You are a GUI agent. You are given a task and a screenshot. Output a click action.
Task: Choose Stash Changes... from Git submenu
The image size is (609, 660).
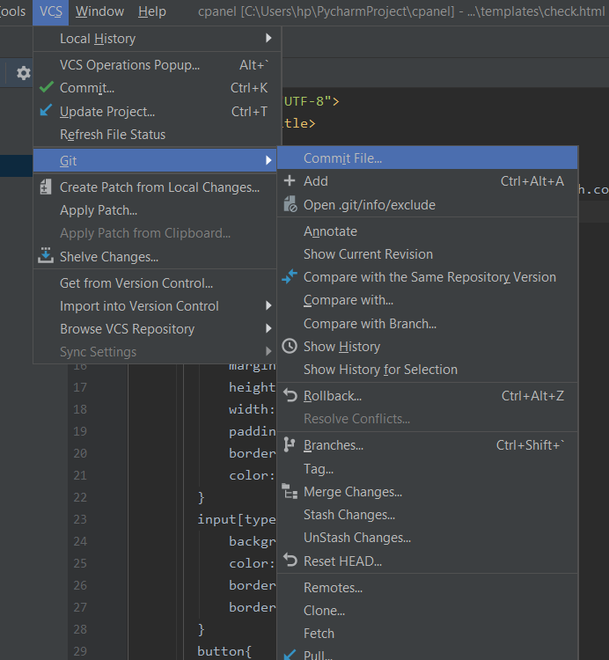click(x=349, y=515)
